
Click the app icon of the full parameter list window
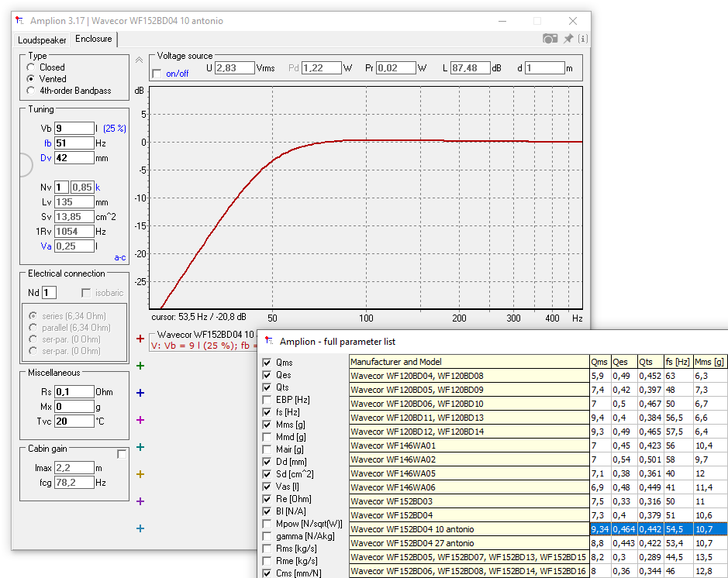pos(269,341)
